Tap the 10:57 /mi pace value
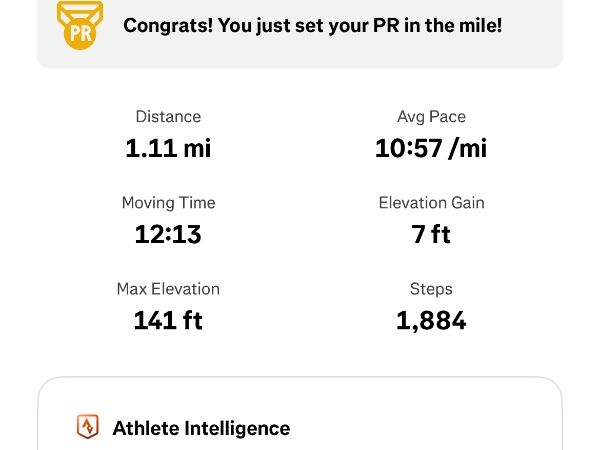The height and width of the screenshot is (450, 600). [x=431, y=149]
